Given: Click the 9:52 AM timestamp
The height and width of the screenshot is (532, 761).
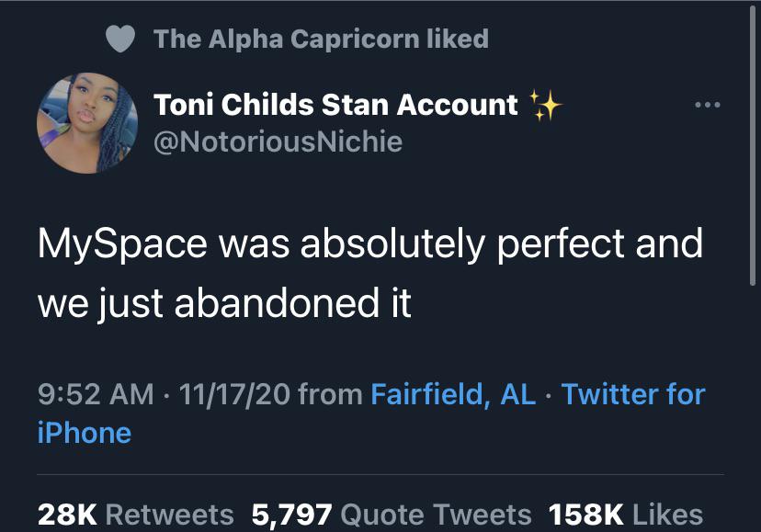Looking at the screenshot, I should (x=96, y=394).
